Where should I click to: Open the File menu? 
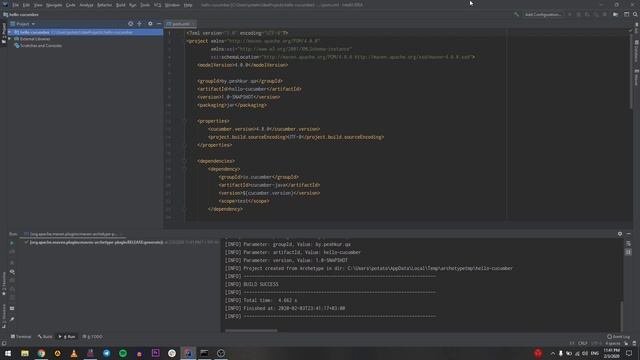point(16,5)
